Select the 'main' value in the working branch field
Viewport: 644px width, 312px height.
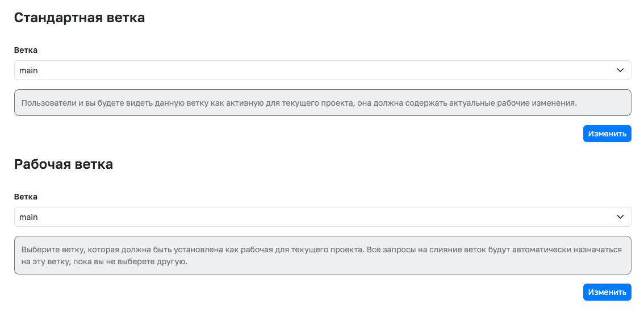pyautogui.click(x=29, y=217)
